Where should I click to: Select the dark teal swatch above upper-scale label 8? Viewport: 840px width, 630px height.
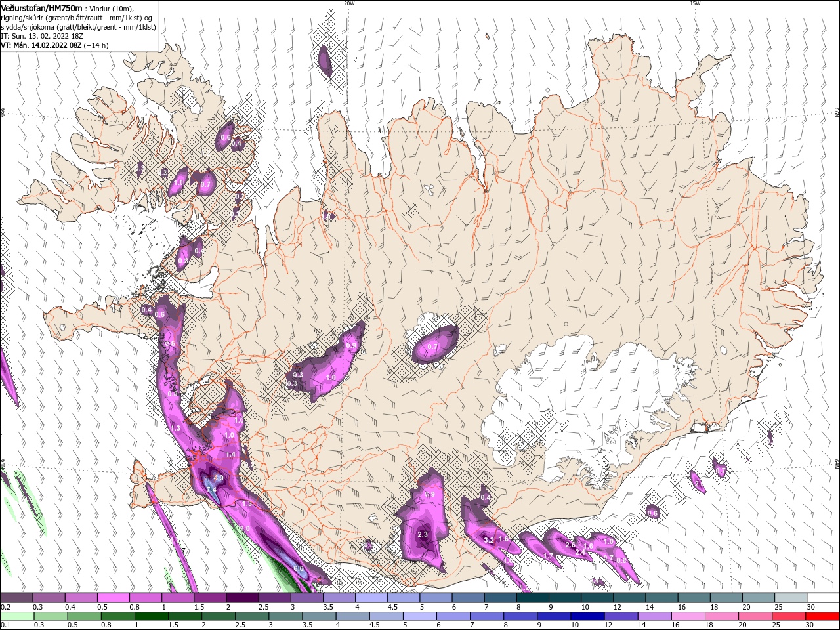[532, 598]
